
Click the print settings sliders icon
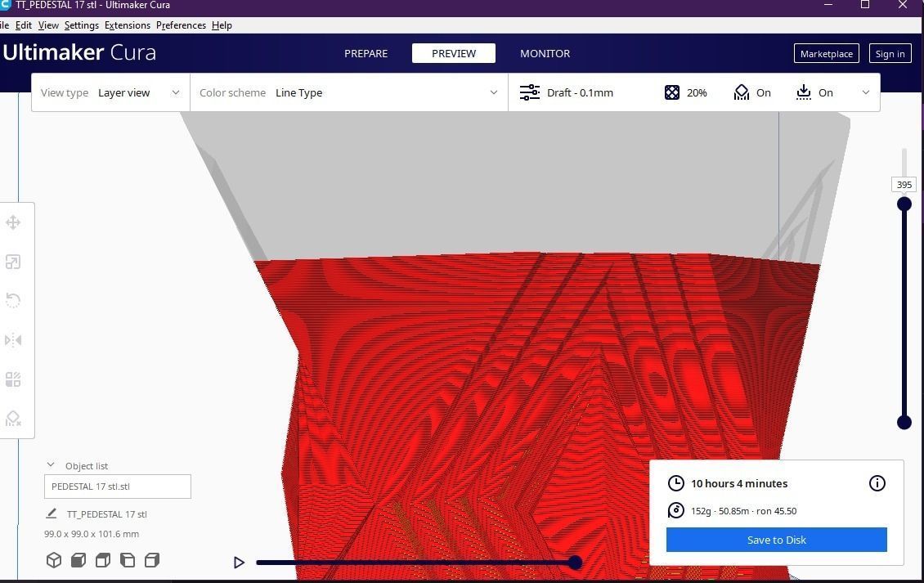tap(530, 92)
